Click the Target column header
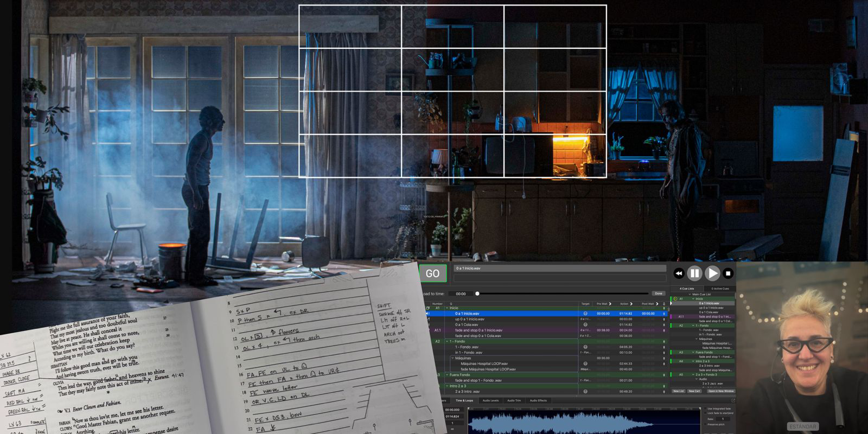Screen dimensions: 868x434 click(585, 304)
